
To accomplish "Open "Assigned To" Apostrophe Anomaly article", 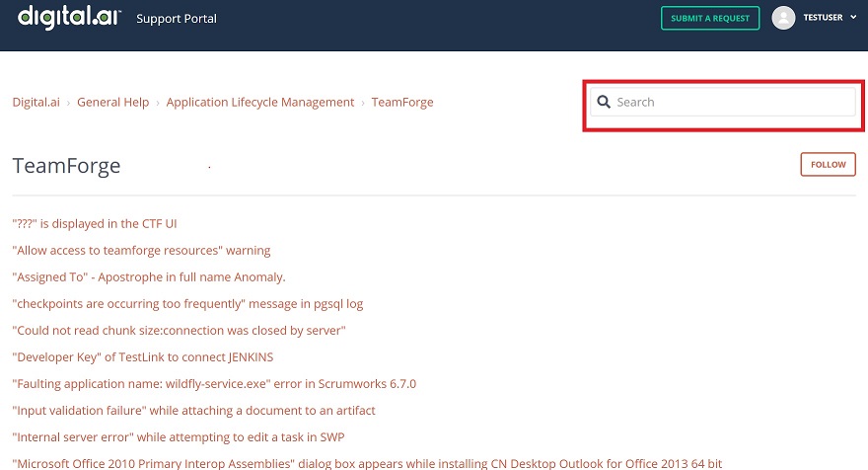I will pos(149,277).
